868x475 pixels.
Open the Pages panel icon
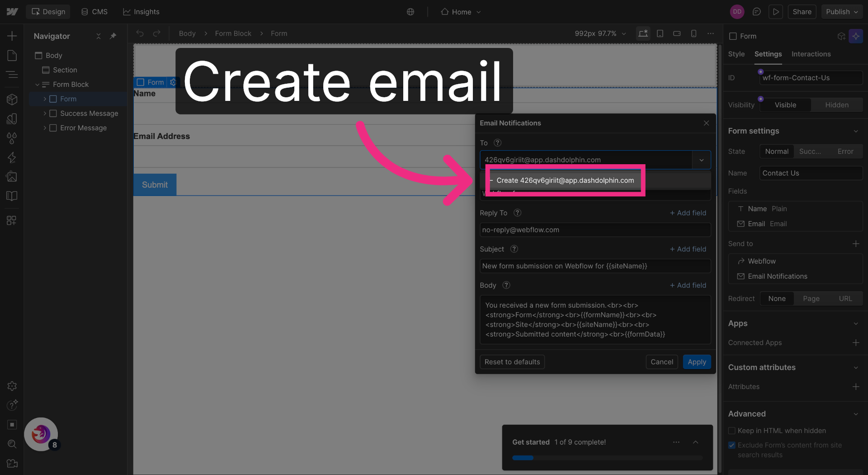[12, 55]
